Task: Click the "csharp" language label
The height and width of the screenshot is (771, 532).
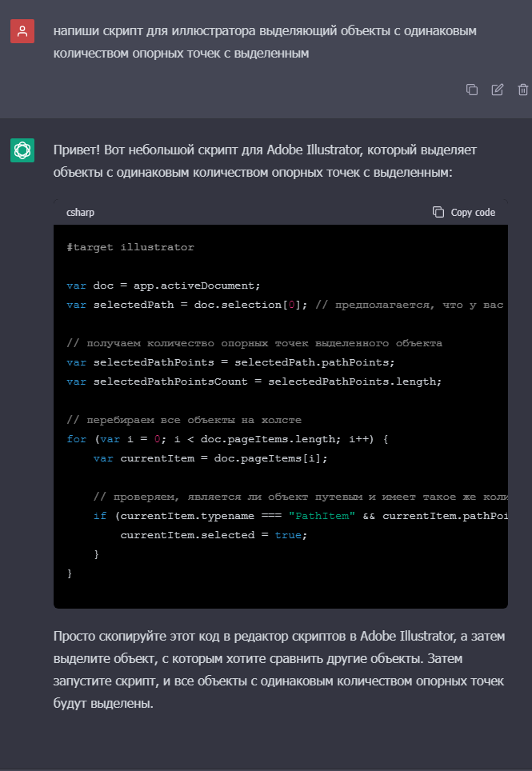Action: pos(81,213)
